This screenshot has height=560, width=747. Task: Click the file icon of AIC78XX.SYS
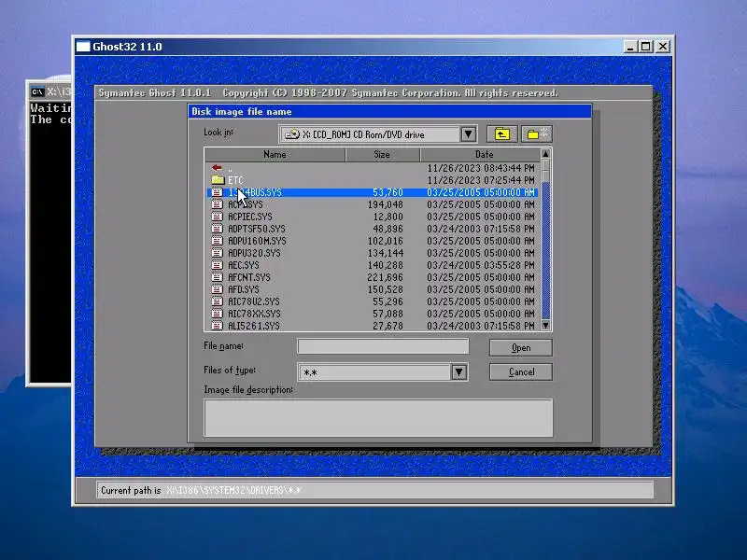click(218, 314)
